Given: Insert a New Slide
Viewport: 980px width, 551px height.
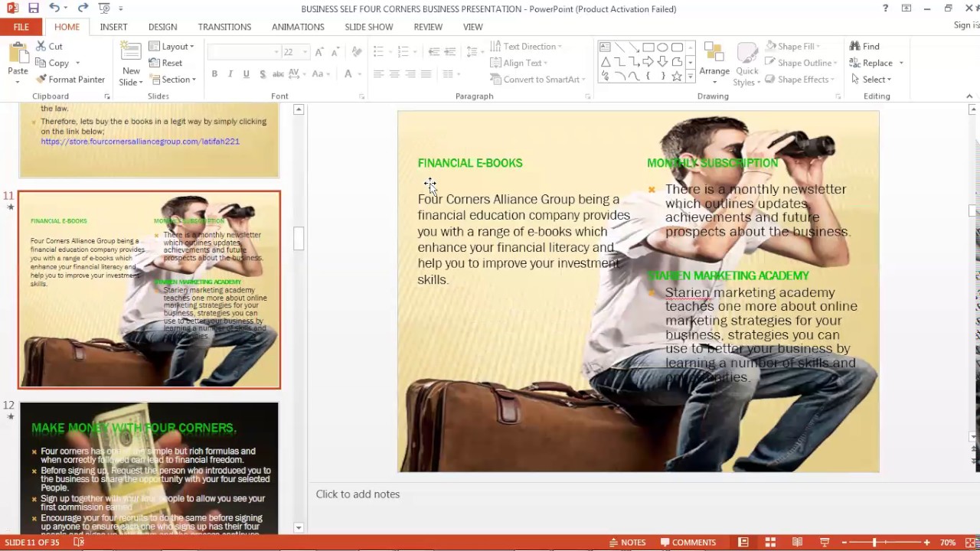Looking at the screenshot, I should (x=131, y=64).
